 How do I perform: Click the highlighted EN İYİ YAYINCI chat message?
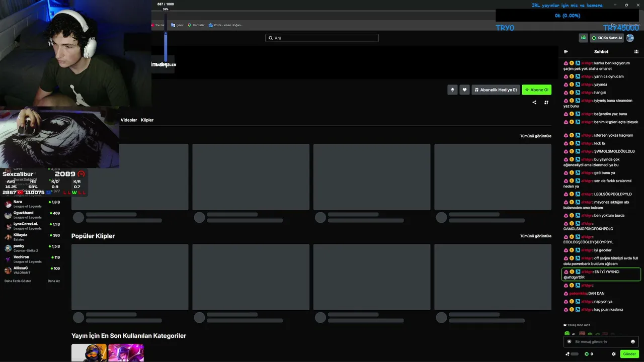(601, 275)
